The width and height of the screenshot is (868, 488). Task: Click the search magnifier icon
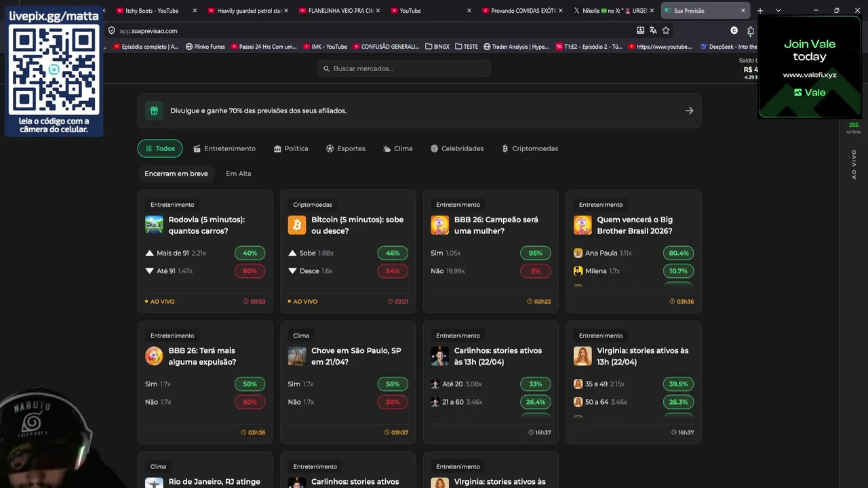pos(326,68)
